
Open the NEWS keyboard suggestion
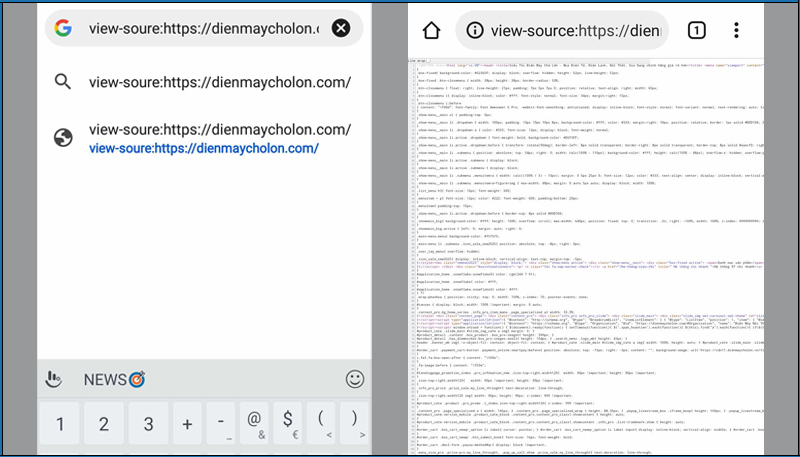tap(114, 379)
